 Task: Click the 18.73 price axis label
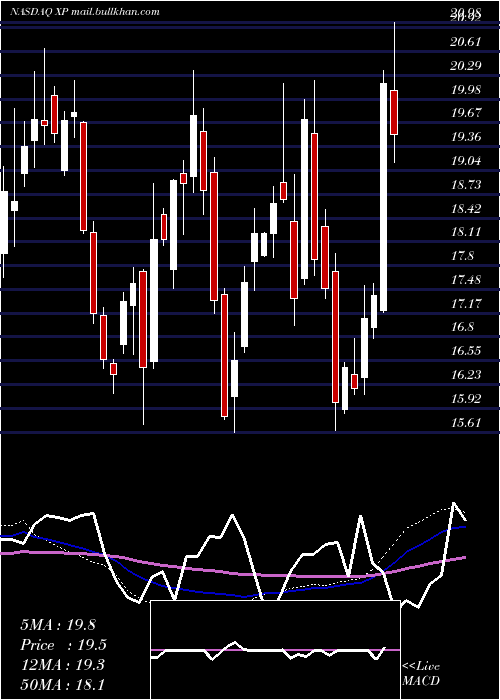click(x=466, y=184)
